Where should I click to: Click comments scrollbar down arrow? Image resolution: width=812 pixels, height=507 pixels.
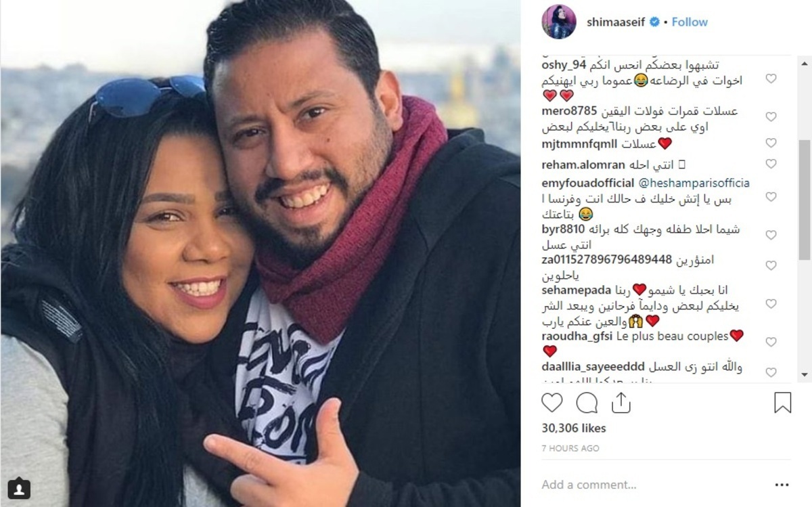[805, 374]
